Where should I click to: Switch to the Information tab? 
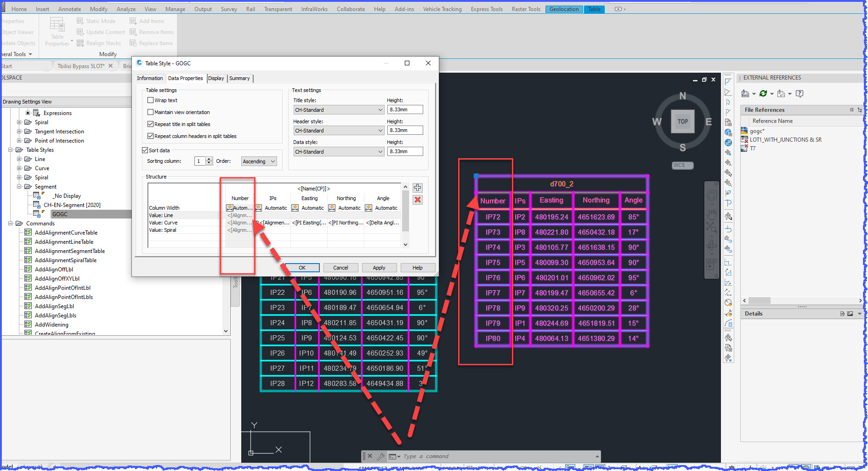(x=150, y=78)
